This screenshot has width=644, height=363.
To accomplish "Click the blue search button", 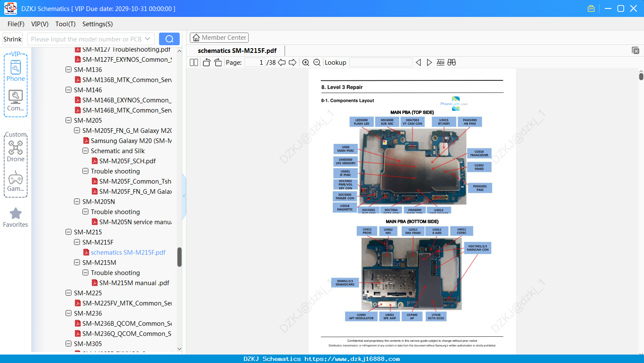I will (x=169, y=39).
